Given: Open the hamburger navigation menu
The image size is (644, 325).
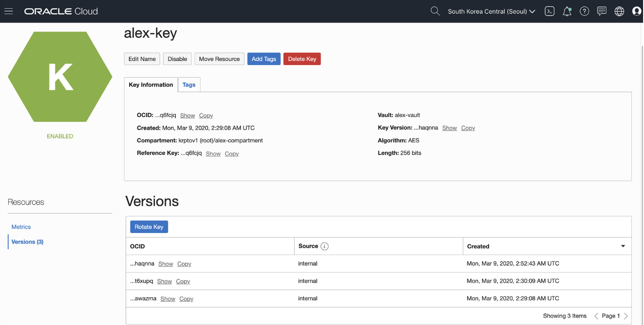Looking at the screenshot, I should [x=8, y=11].
